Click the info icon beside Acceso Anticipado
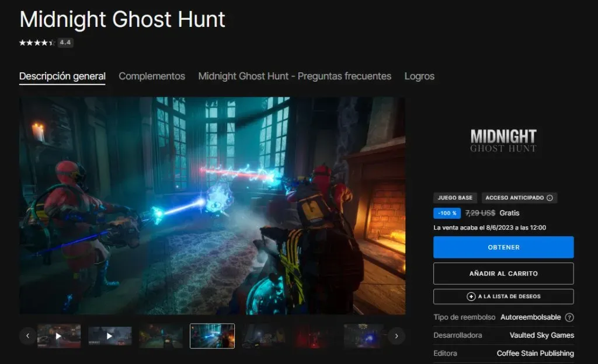 pyautogui.click(x=549, y=198)
